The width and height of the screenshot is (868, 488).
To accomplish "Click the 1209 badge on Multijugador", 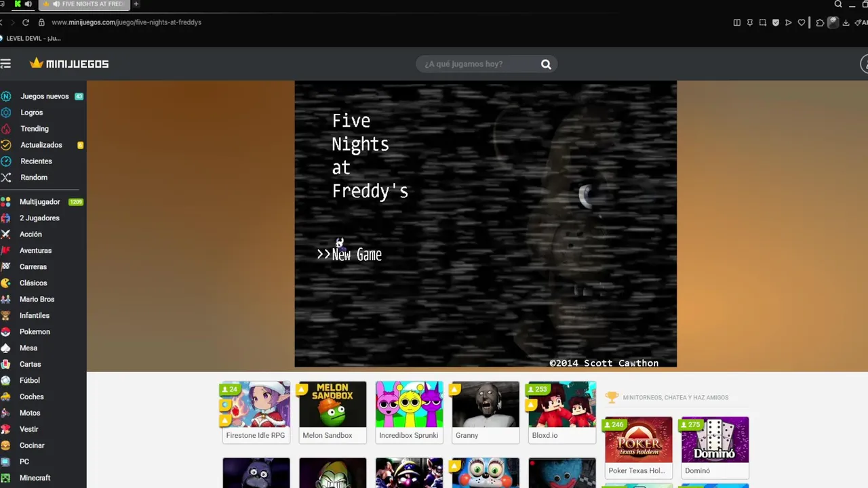I will [76, 202].
